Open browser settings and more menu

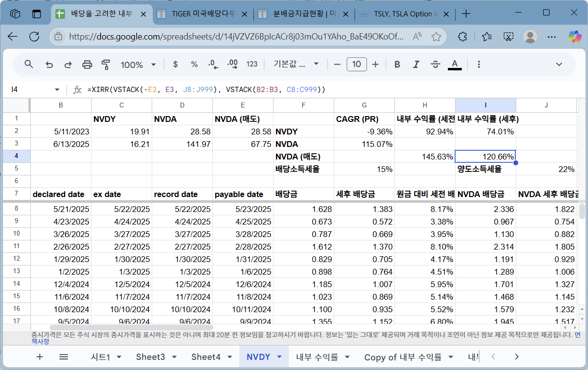(552, 36)
